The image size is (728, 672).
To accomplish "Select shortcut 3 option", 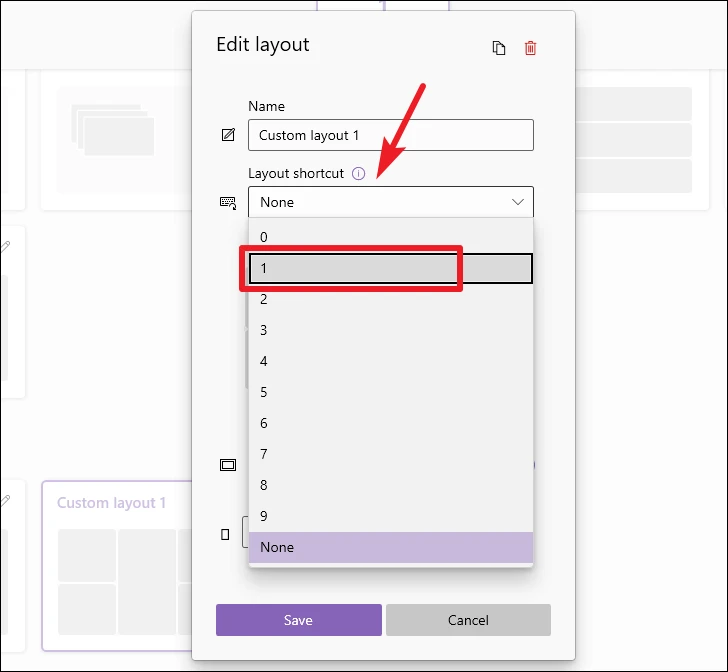I will [x=390, y=330].
